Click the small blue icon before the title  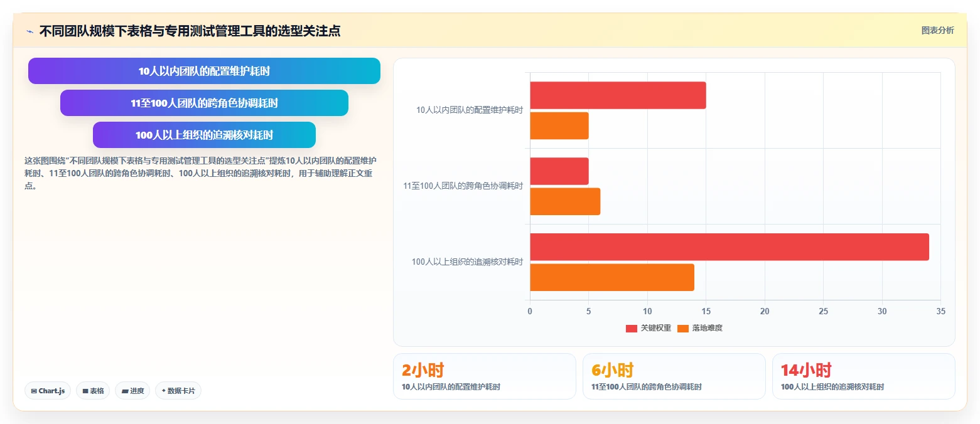(30, 31)
